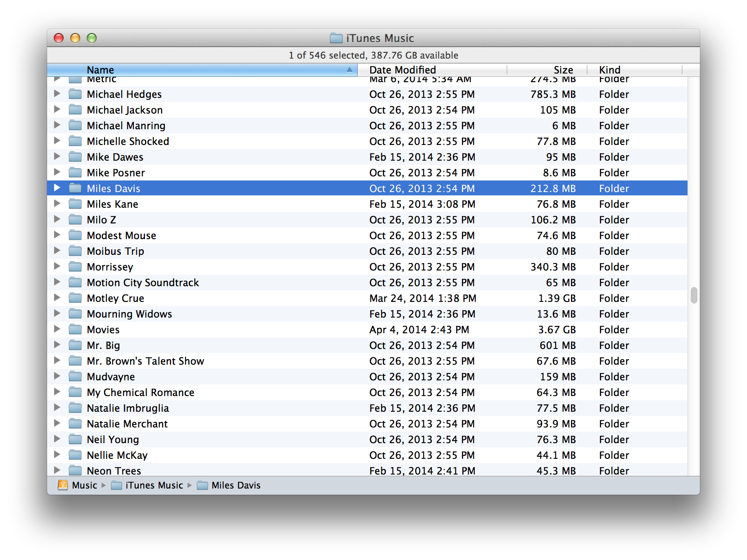The image size is (747, 560).
Task: Expand the Morrissey folder triangle
Action: [57, 266]
